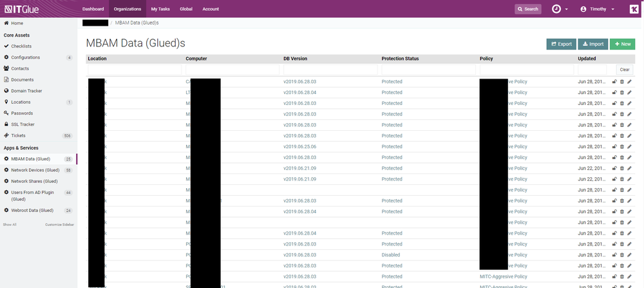Click the K brand icon at top right
This screenshot has width=644, height=288.
633,9
